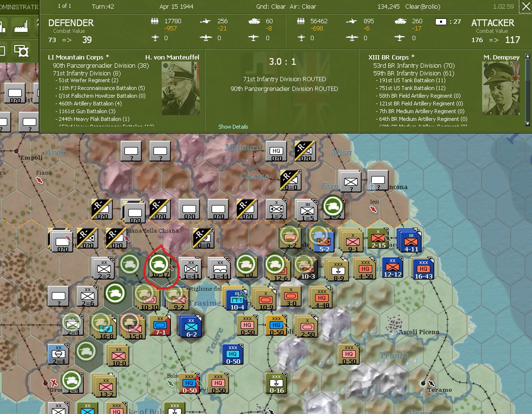This screenshot has width=532, height=414.
Task: Click M. Dempsey commander portrait
Action: [501, 88]
